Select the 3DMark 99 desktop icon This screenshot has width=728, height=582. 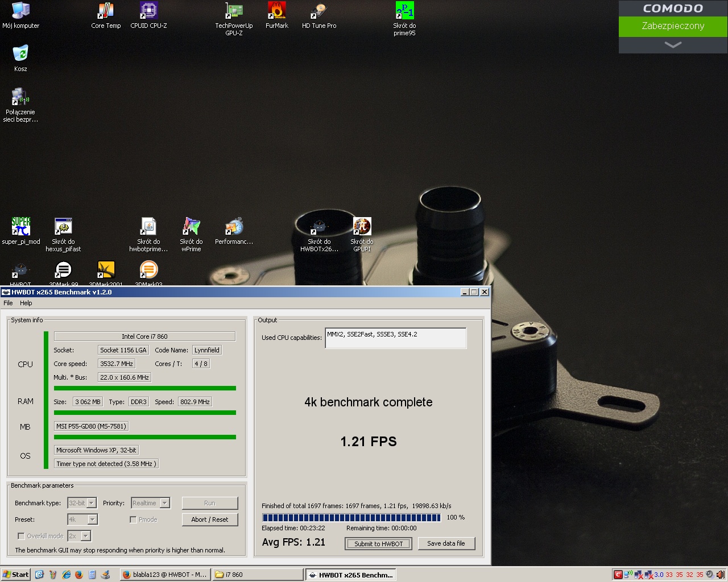[63, 273]
